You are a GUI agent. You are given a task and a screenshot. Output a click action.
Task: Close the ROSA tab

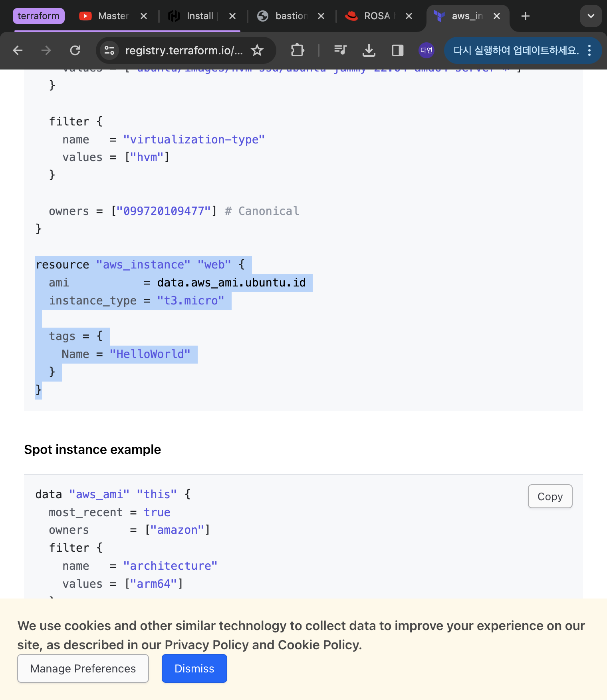409,16
